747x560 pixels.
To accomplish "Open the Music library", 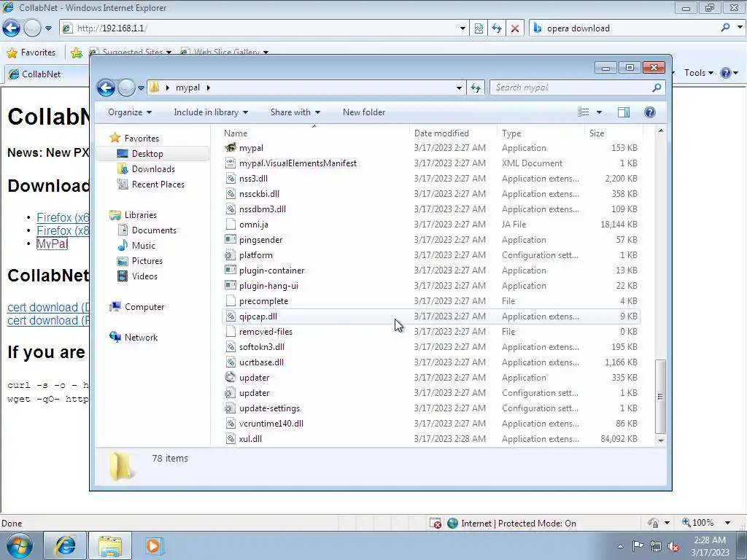I will [x=144, y=246].
